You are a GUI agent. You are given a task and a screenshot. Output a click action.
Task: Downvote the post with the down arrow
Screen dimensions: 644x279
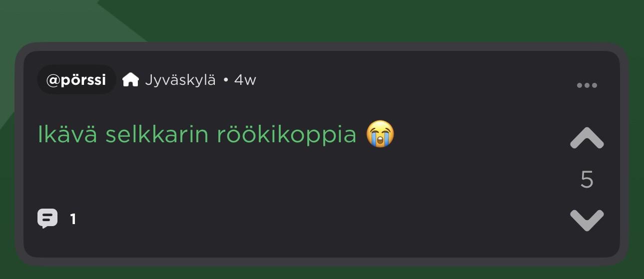point(587,220)
